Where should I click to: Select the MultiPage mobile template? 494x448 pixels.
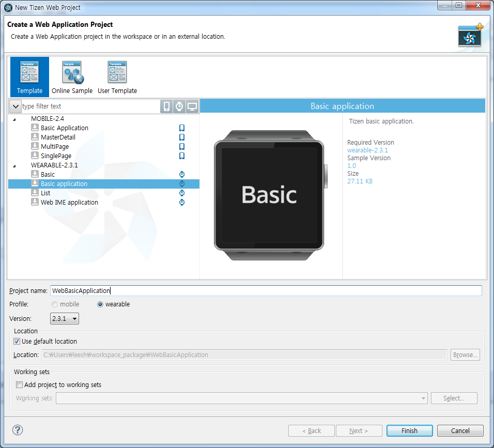click(55, 147)
